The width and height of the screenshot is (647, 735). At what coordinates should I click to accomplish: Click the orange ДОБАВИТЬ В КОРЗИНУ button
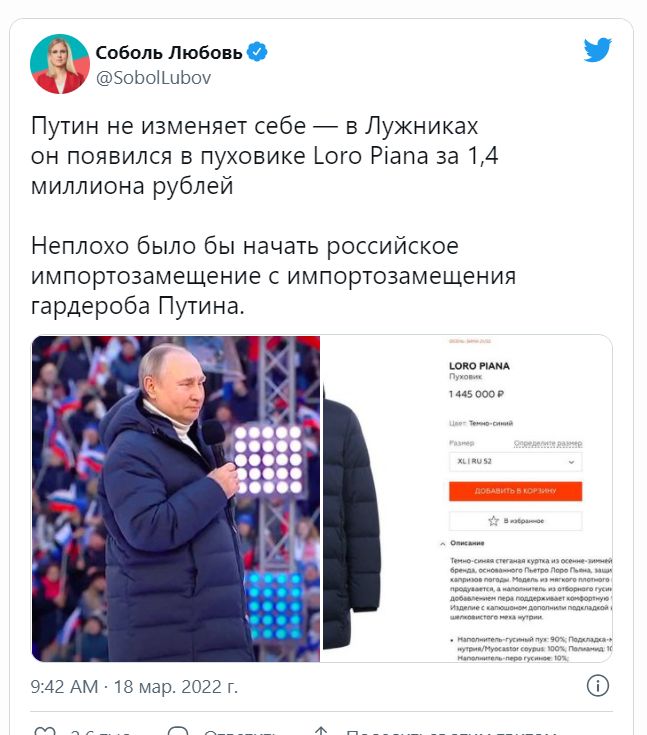coord(515,491)
